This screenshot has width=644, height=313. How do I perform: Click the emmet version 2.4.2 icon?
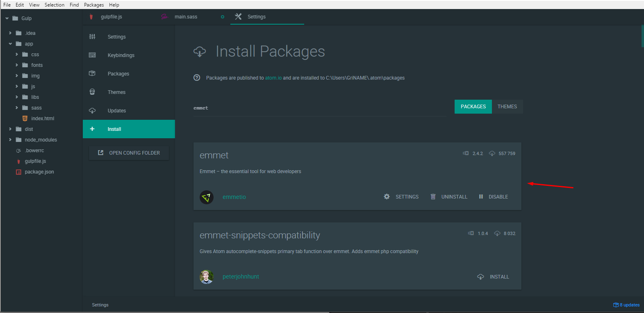pyautogui.click(x=466, y=153)
